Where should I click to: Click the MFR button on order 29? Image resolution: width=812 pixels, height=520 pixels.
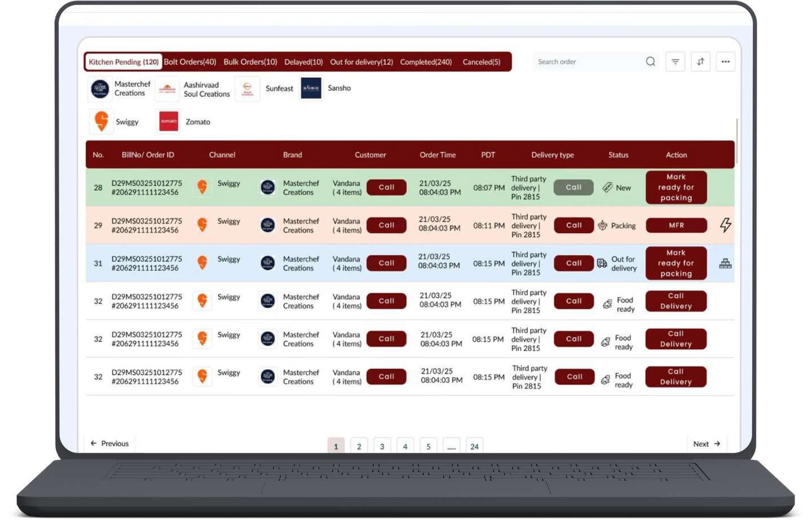click(676, 225)
